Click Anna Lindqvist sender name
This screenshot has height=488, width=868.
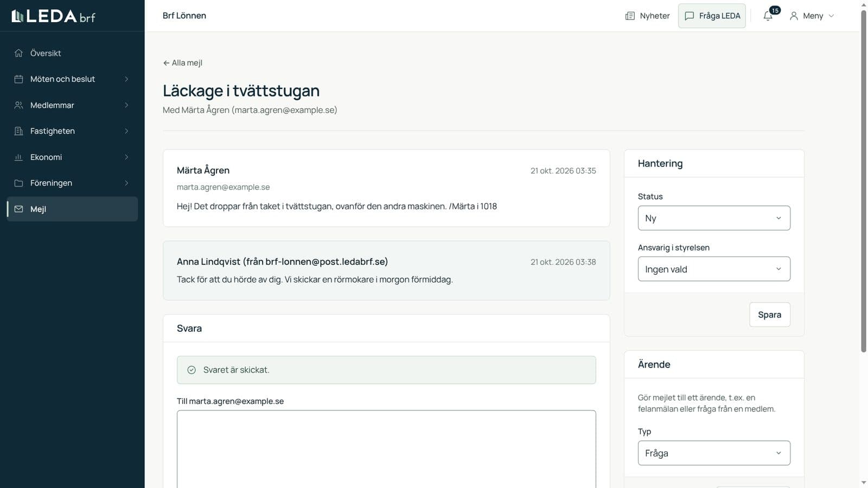(208, 262)
